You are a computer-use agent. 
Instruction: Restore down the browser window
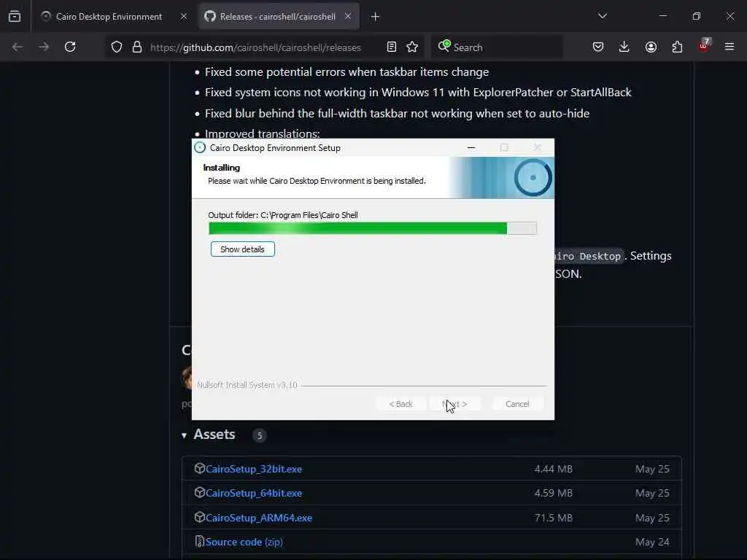tap(697, 16)
